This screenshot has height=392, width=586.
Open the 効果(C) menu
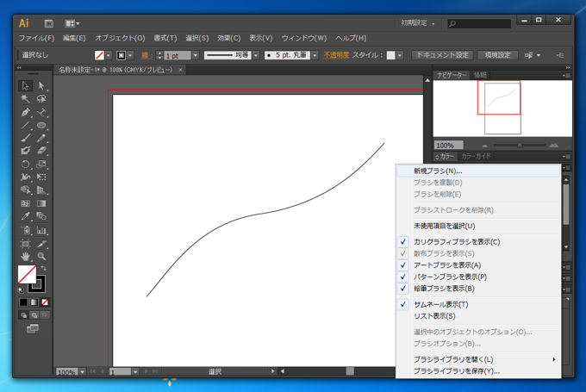point(228,38)
